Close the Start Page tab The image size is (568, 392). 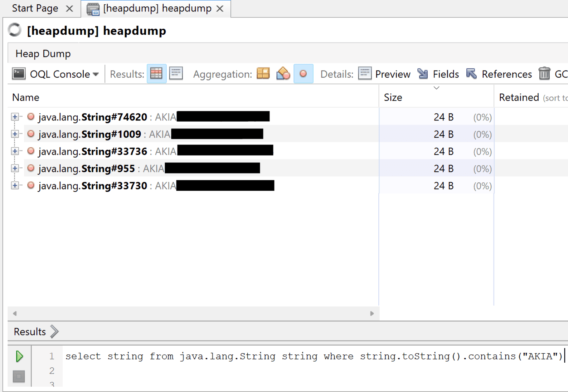(x=70, y=9)
